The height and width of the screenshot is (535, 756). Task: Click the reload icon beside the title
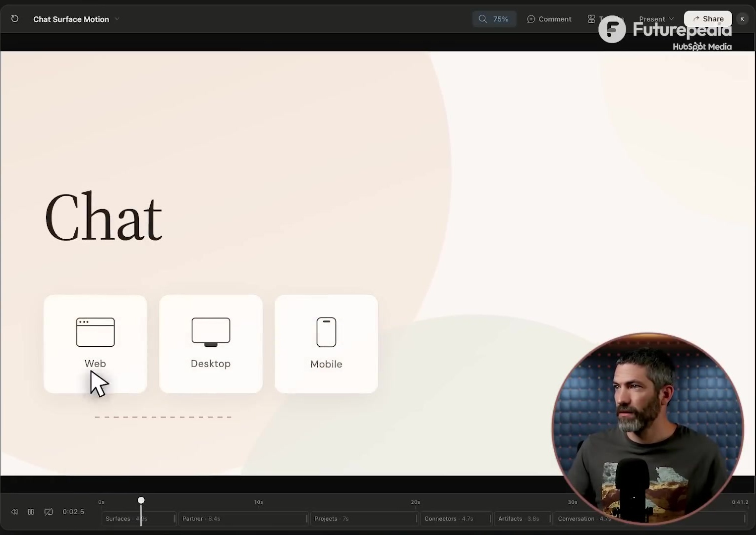[x=15, y=19]
